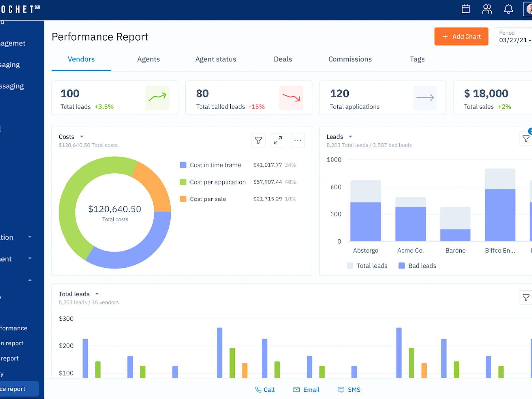
Task: Click the SMS link
Action: 349,390
